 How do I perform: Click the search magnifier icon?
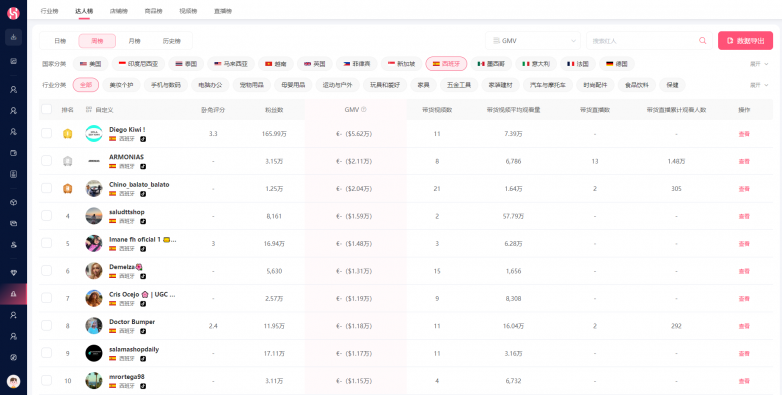[703, 40]
